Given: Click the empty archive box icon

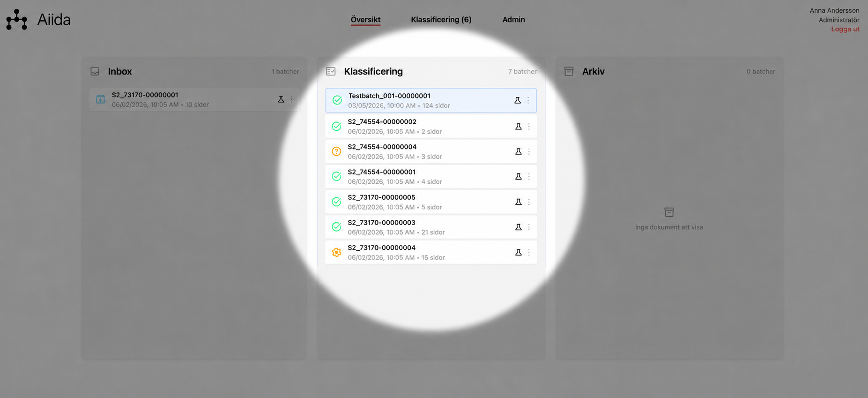Looking at the screenshot, I should point(669,212).
